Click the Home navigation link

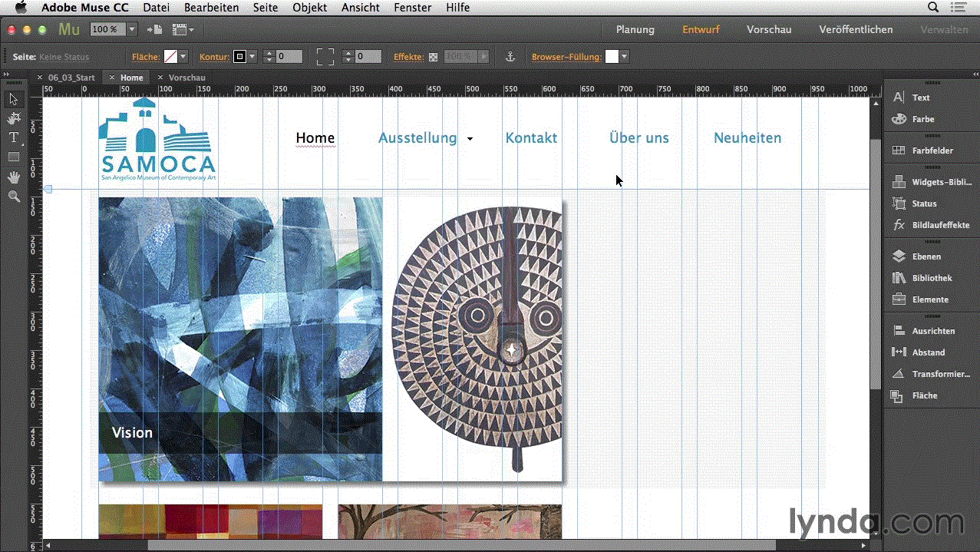(x=315, y=138)
